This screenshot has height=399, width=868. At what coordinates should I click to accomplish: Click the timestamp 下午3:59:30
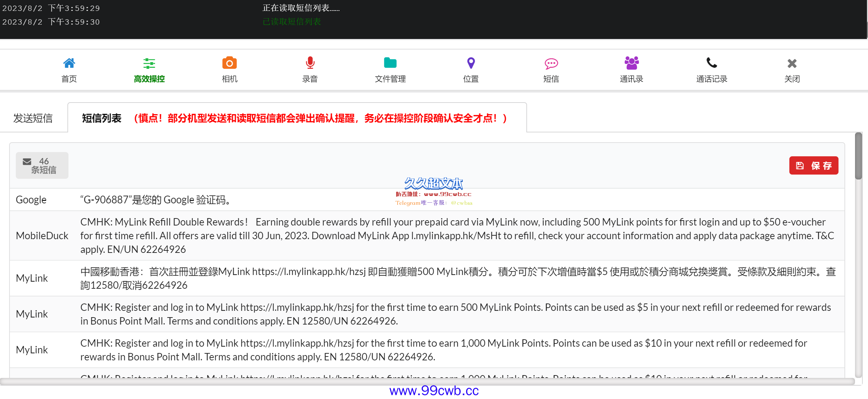74,22
